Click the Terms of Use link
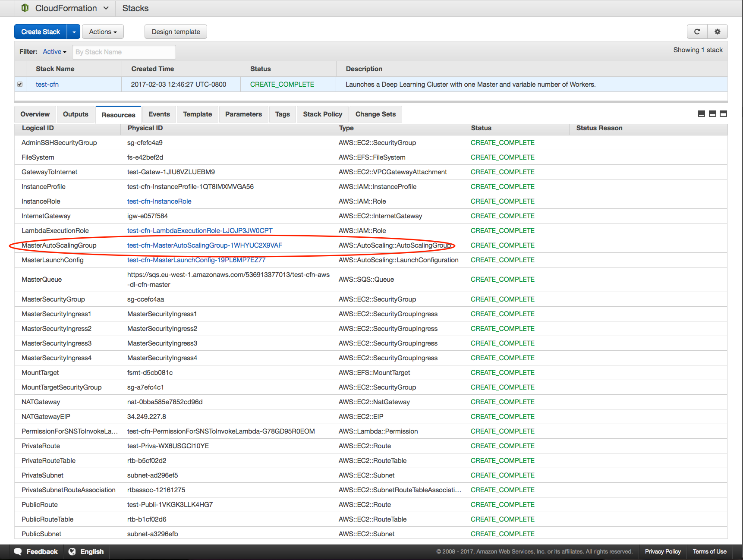Image resolution: width=743 pixels, height=560 pixels. coord(710,551)
